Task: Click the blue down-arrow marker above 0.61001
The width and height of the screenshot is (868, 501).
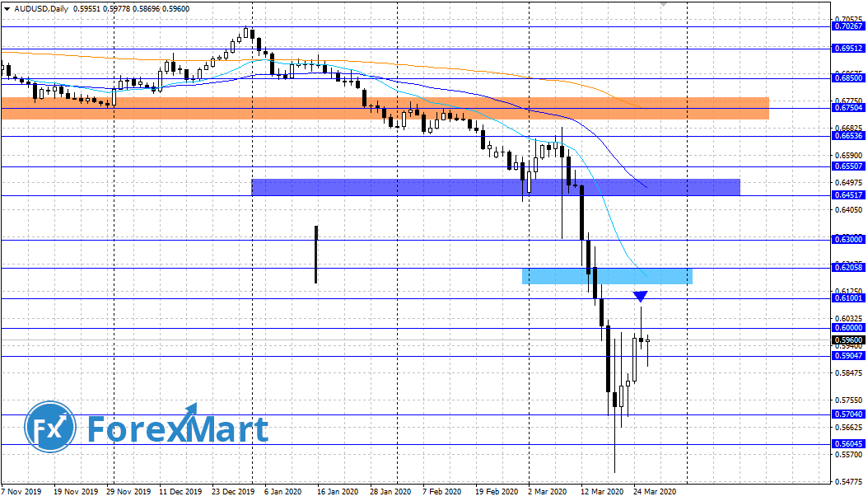Action: click(641, 297)
